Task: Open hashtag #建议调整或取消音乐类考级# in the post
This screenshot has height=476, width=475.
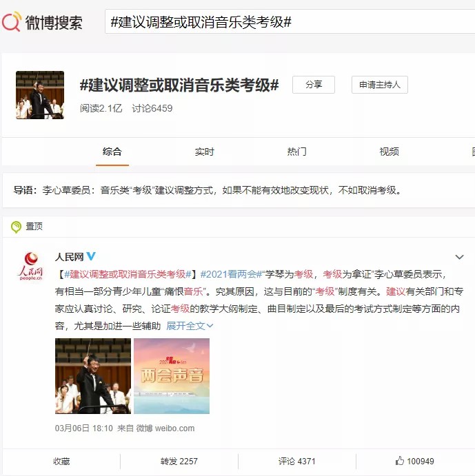Action: point(128,274)
